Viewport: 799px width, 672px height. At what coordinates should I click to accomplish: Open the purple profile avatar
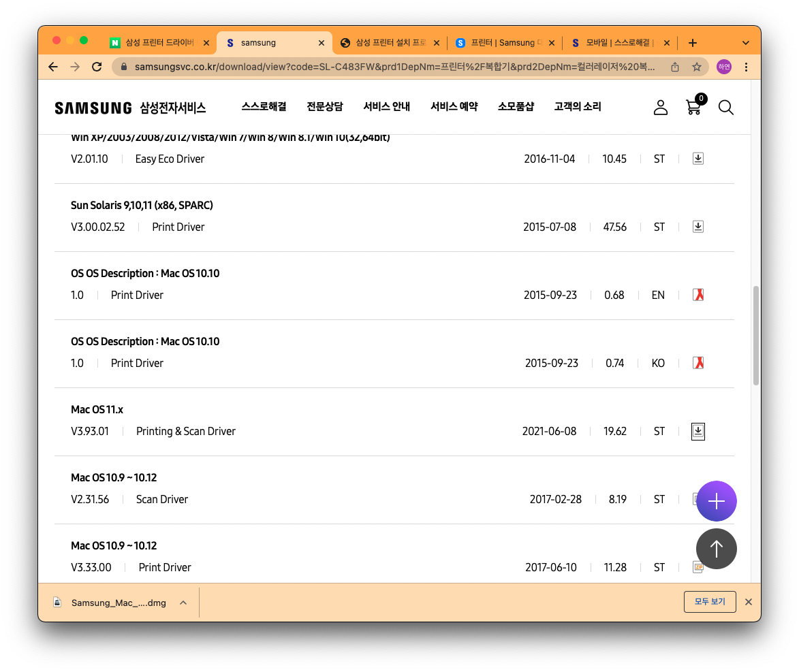(x=724, y=67)
